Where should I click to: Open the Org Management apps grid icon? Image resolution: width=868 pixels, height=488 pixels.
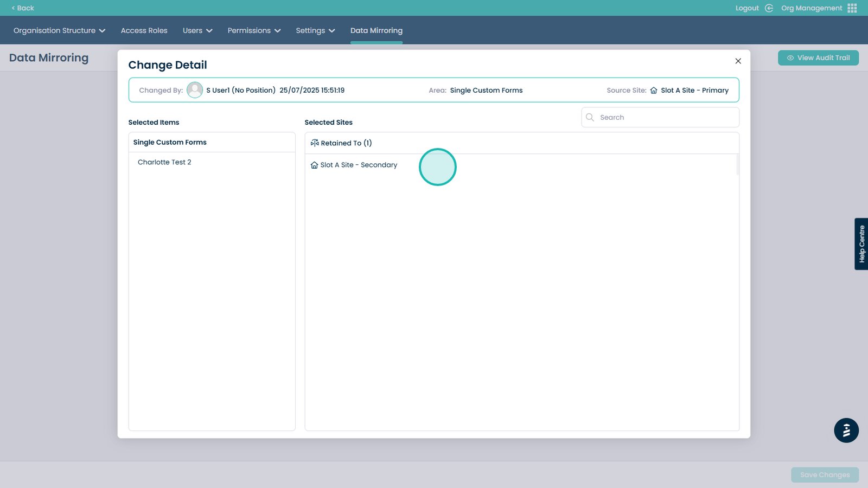click(852, 8)
